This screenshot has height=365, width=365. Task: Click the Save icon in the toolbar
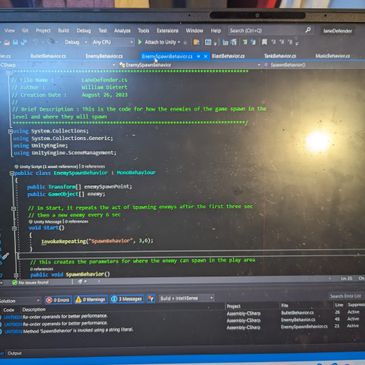pyautogui.click(x=15, y=43)
